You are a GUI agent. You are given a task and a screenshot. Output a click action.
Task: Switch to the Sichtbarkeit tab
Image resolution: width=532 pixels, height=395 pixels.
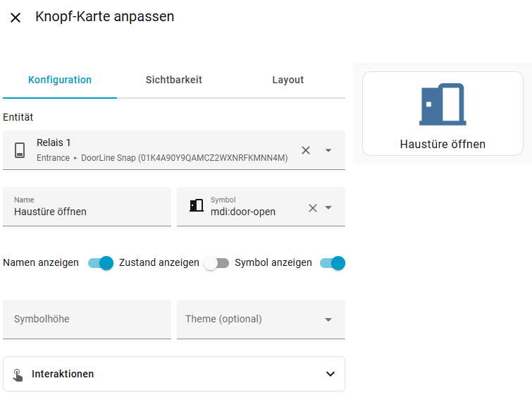coord(174,80)
